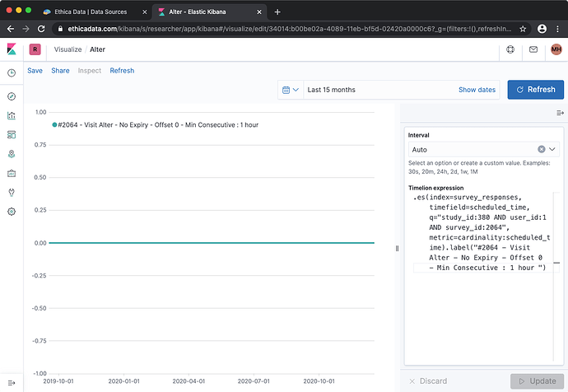568x392 pixels.
Task: Open the Chrome profile icon
Action: point(542,29)
